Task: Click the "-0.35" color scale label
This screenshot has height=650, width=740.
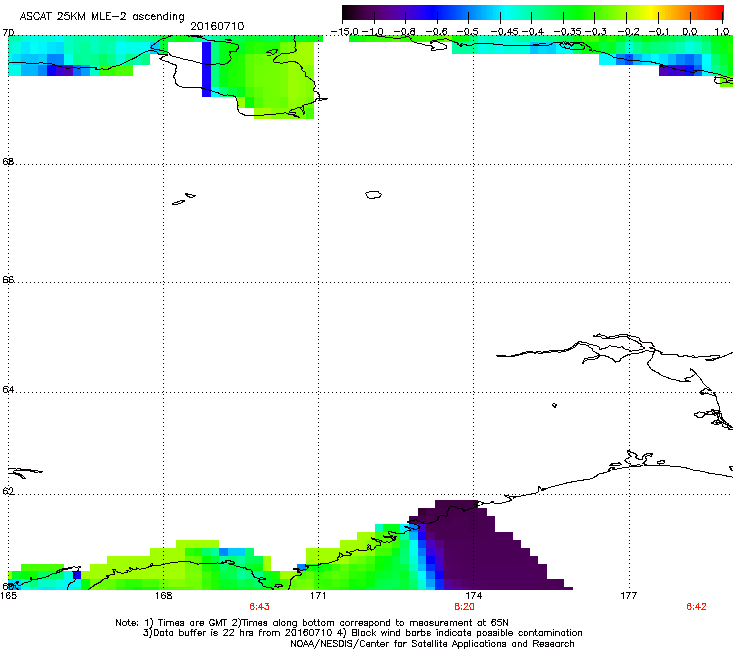Action: tap(567, 32)
